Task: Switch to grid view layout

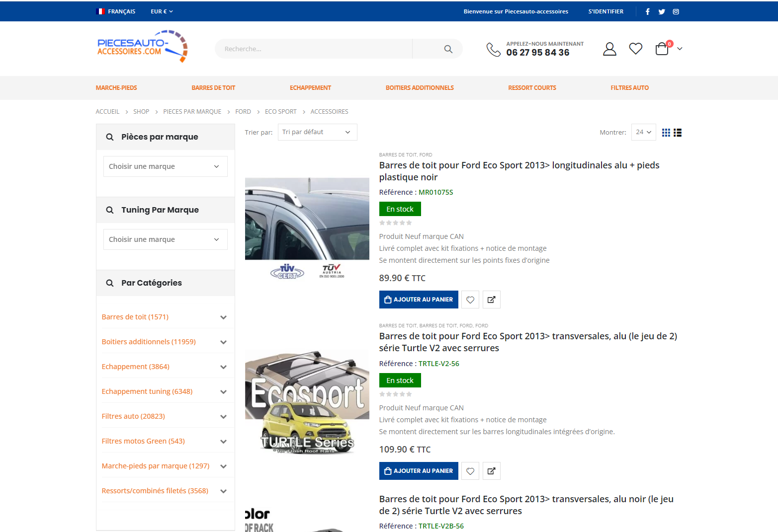Action: [x=666, y=133]
